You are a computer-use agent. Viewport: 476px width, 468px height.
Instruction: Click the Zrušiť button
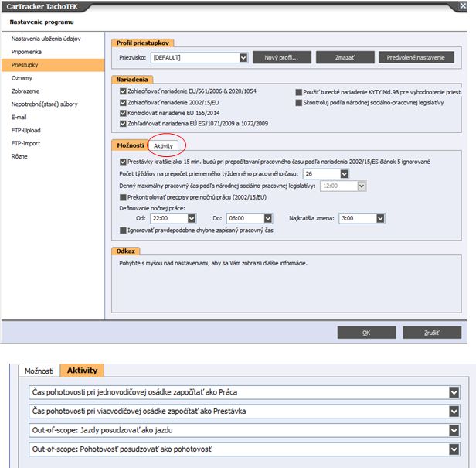pyautogui.click(x=432, y=333)
